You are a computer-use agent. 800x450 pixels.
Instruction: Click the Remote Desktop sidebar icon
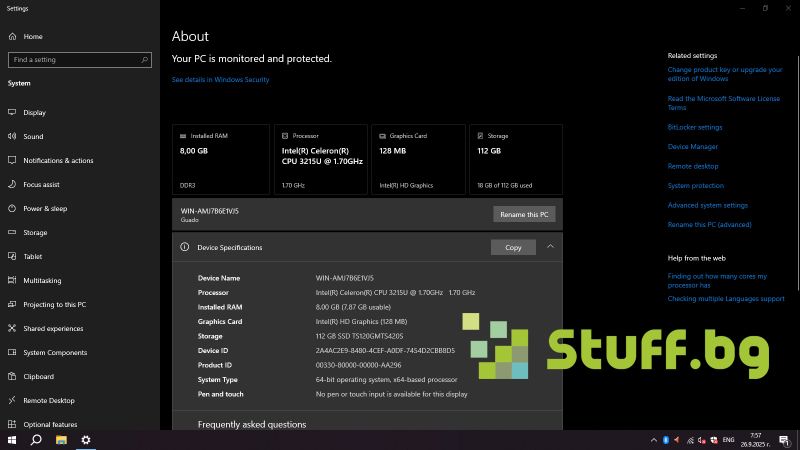[x=12, y=401]
